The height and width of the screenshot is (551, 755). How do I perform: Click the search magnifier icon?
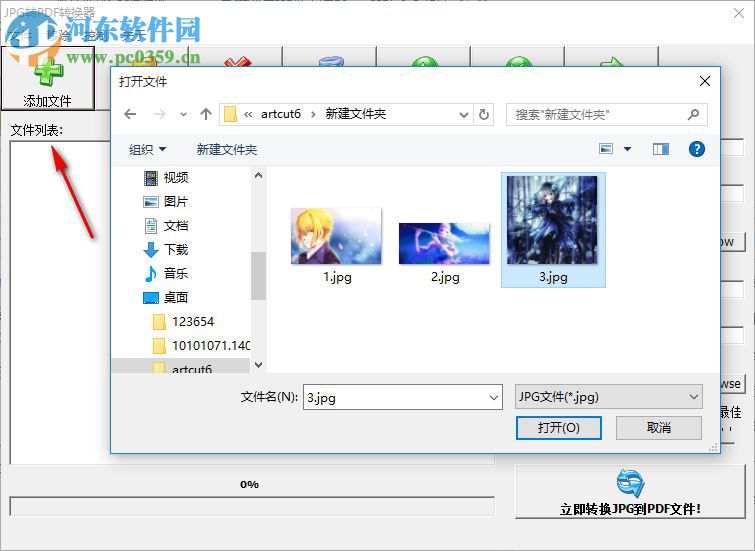[x=693, y=115]
